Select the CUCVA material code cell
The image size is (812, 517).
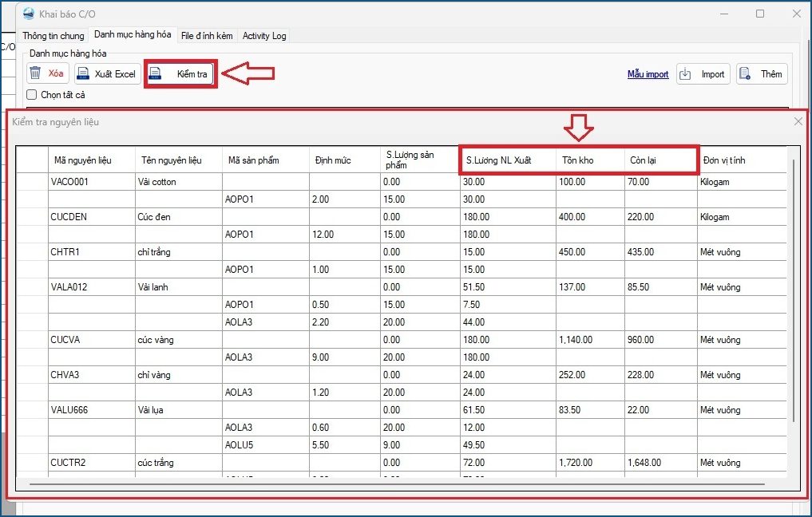tap(91, 340)
